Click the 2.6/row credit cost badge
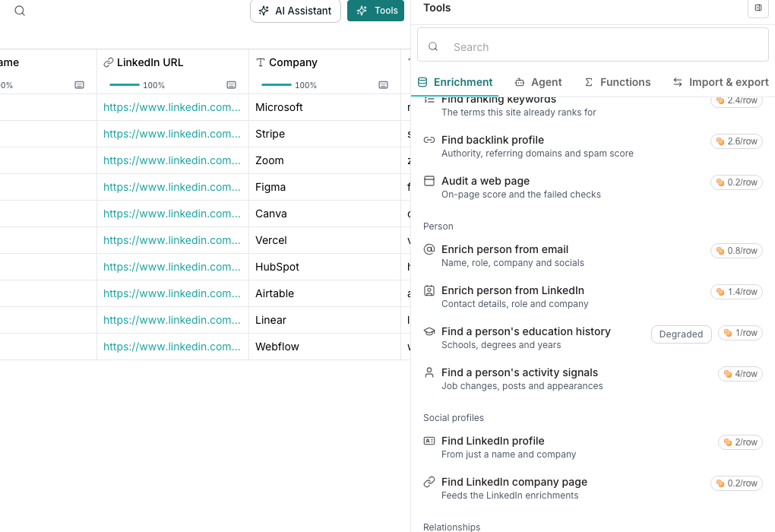The width and height of the screenshot is (775, 532). 736,141
